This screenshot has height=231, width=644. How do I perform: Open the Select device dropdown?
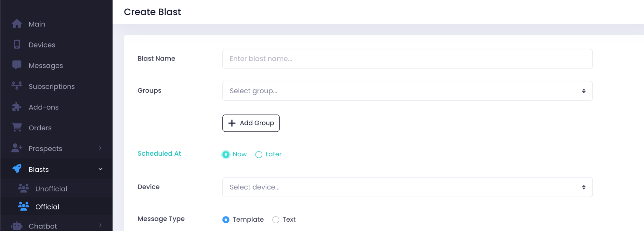coord(407,187)
